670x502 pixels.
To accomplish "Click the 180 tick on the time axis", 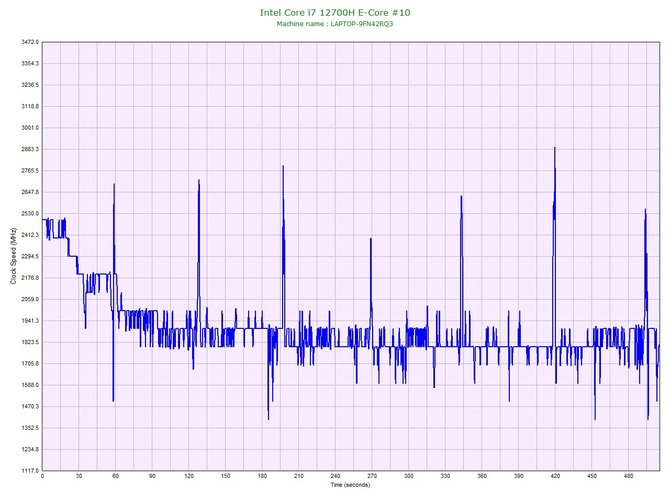I will coord(262,476).
